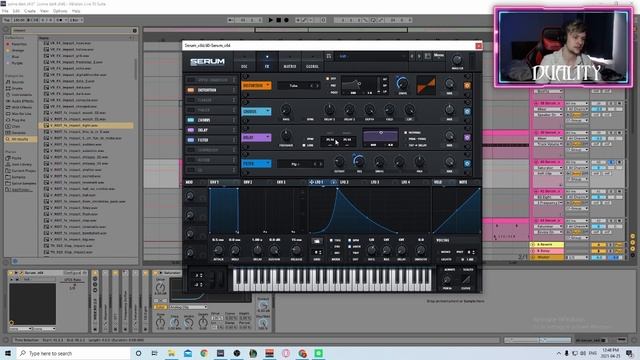Toggle Filter in FX rack list
640x360 pixels.
(191, 140)
